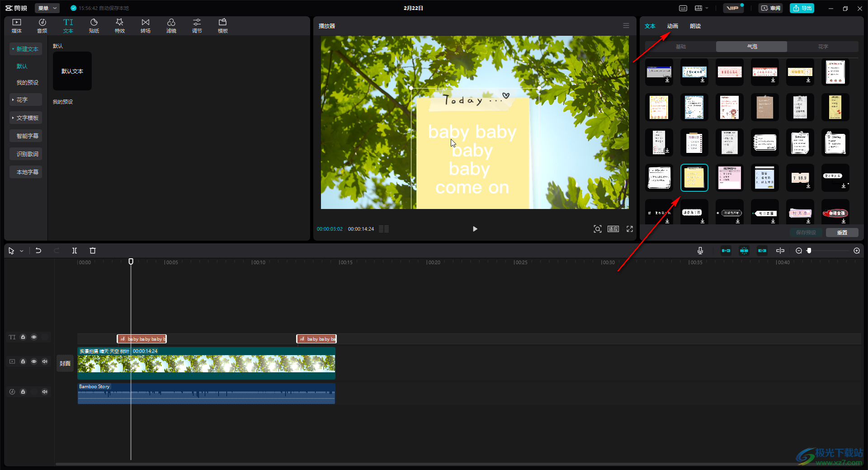Image resolution: width=868 pixels, height=470 pixels.
Task: Click the playhead marker on timeline ruler
Action: click(x=131, y=261)
